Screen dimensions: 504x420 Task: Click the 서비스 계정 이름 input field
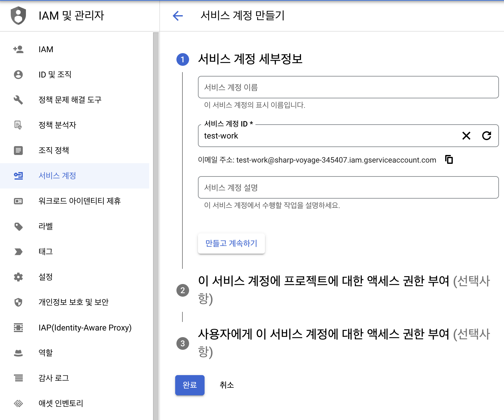[348, 87]
